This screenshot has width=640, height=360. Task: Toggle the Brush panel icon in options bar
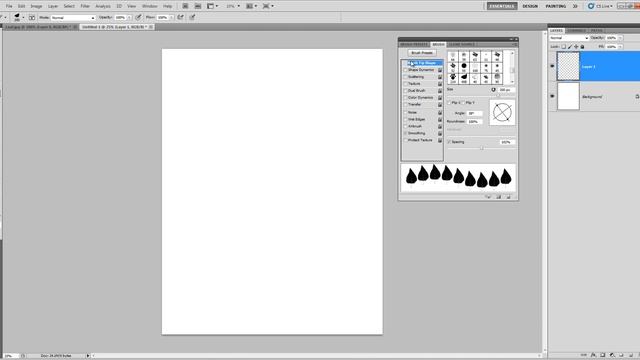pos(32,18)
